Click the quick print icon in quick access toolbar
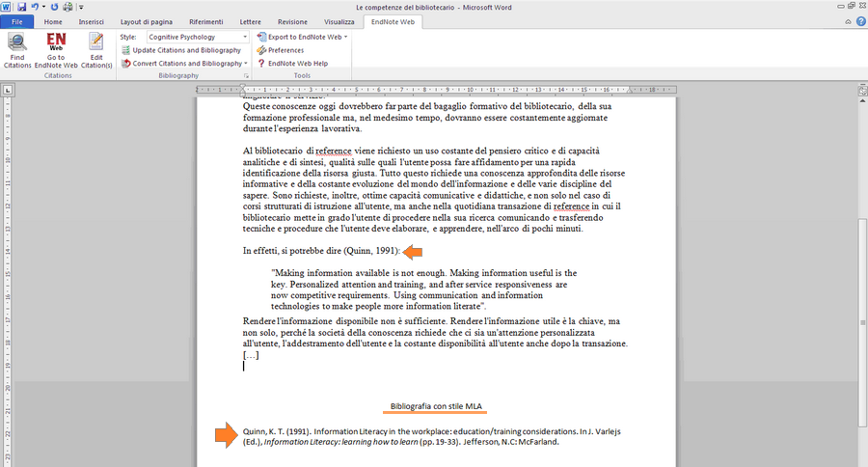The height and width of the screenshot is (467, 868). click(68, 7)
